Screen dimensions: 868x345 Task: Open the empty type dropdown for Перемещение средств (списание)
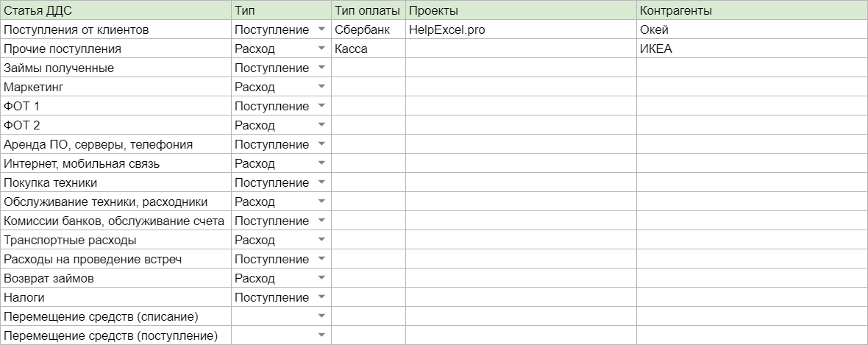point(321,316)
